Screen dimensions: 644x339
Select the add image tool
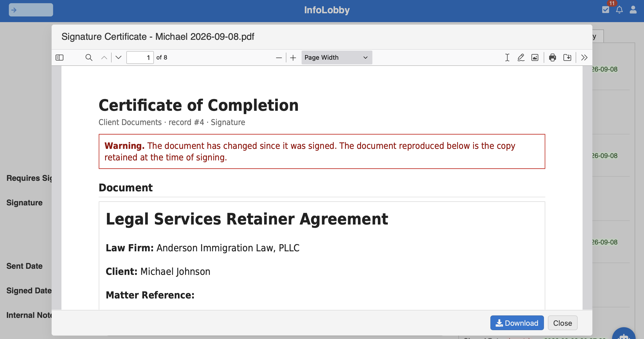pos(535,57)
